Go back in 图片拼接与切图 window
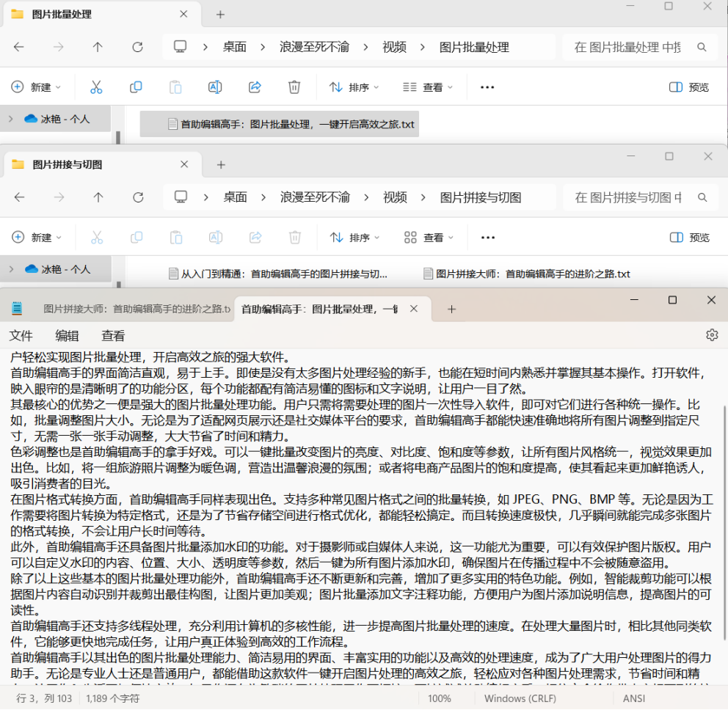 (x=20, y=197)
